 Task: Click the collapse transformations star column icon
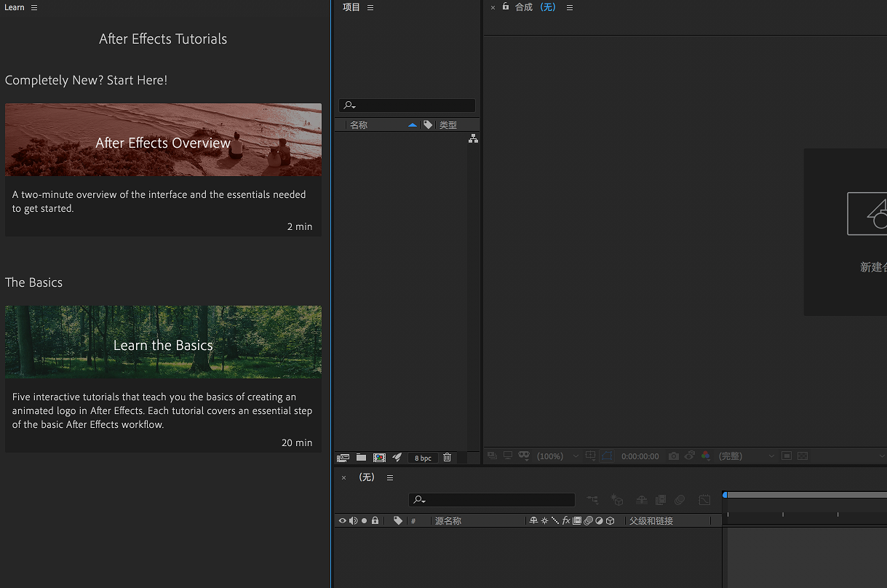pyautogui.click(x=544, y=521)
